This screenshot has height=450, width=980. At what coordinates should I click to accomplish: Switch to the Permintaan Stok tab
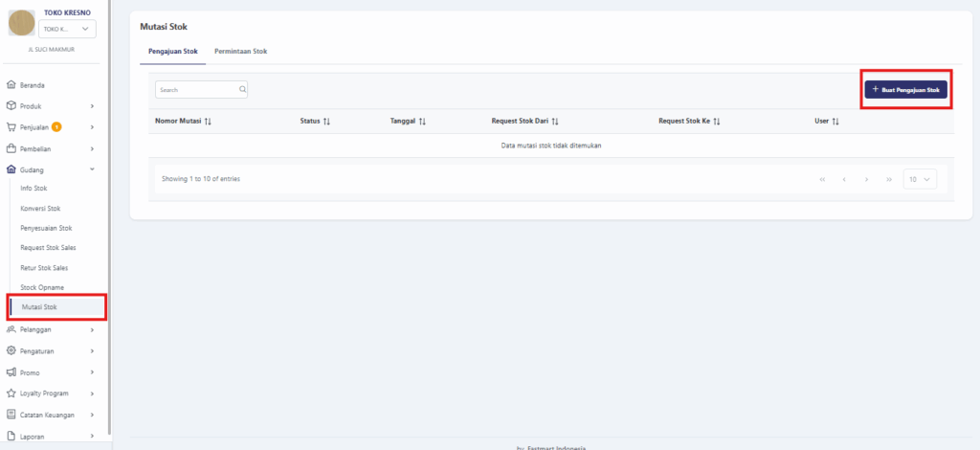click(x=240, y=51)
